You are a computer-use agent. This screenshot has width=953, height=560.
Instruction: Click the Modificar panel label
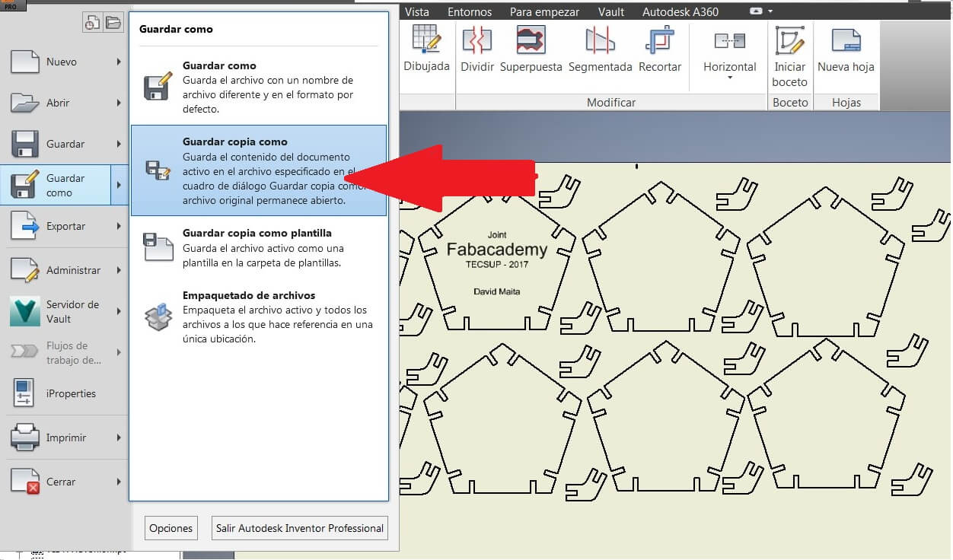(x=611, y=102)
